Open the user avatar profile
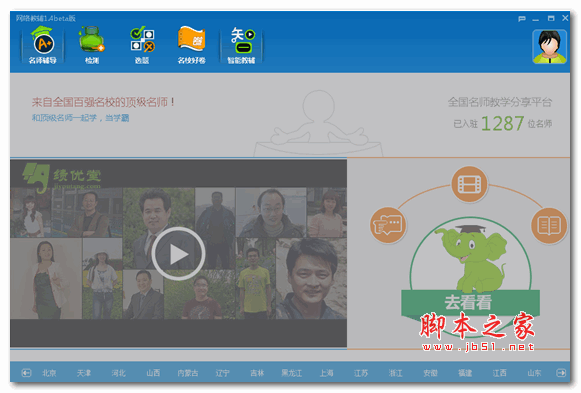The width and height of the screenshot is (581, 393). pyautogui.click(x=550, y=47)
